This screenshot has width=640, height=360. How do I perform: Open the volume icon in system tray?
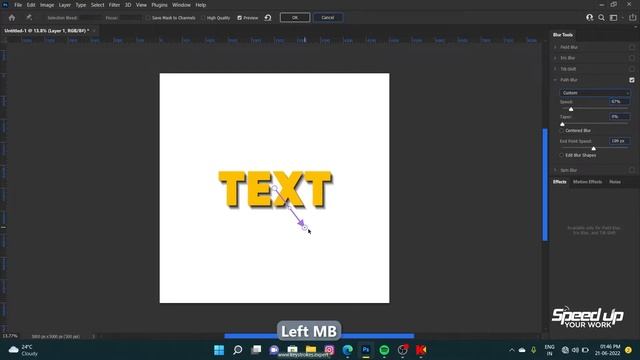pos(575,350)
